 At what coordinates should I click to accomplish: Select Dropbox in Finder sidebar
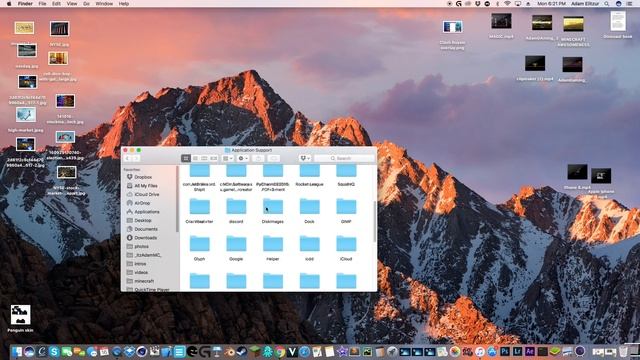tap(139, 177)
